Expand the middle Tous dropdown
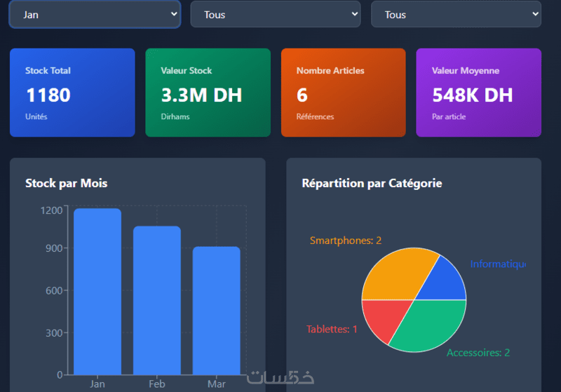 276,14
